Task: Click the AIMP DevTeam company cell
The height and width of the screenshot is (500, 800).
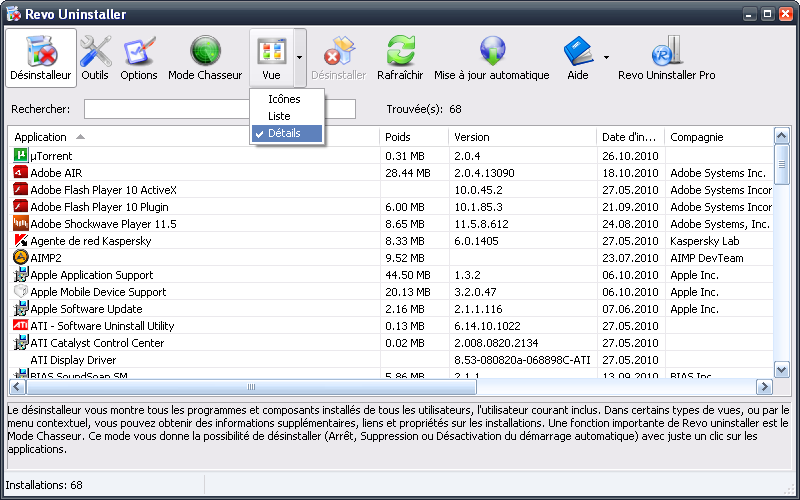Action: click(x=707, y=258)
